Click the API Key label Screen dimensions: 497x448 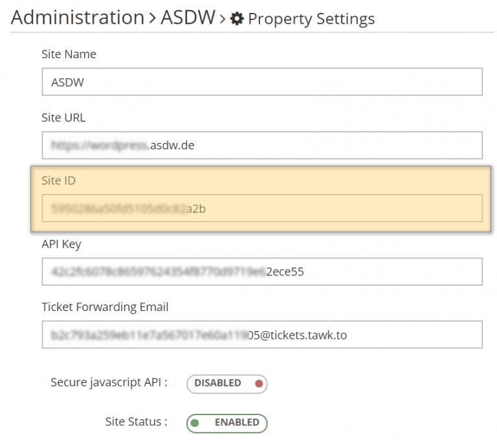pos(61,244)
